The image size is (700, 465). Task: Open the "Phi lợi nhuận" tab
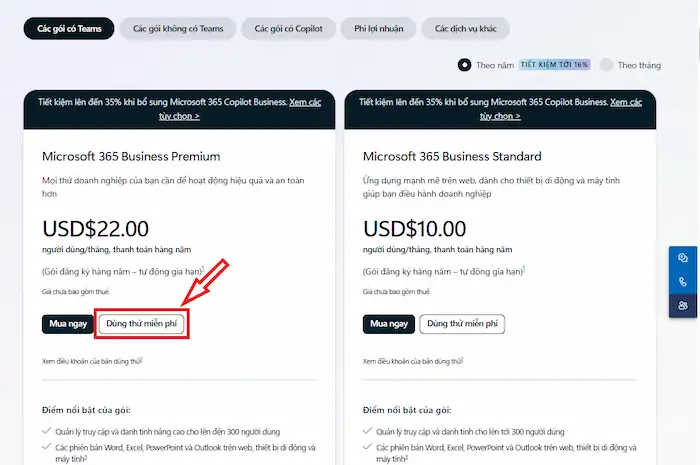pos(378,28)
